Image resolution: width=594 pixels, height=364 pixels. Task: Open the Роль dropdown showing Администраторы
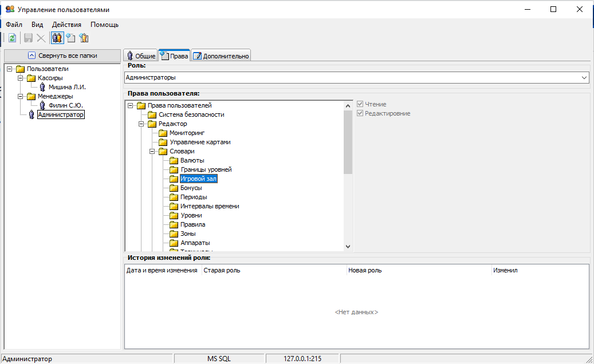[x=356, y=78]
